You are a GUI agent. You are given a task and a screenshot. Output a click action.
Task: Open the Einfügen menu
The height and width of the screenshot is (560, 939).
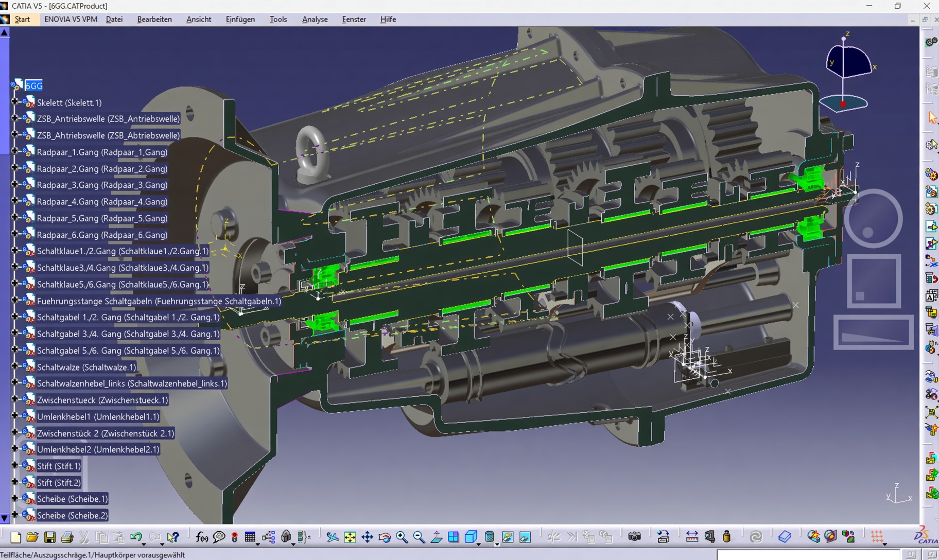click(x=240, y=19)
